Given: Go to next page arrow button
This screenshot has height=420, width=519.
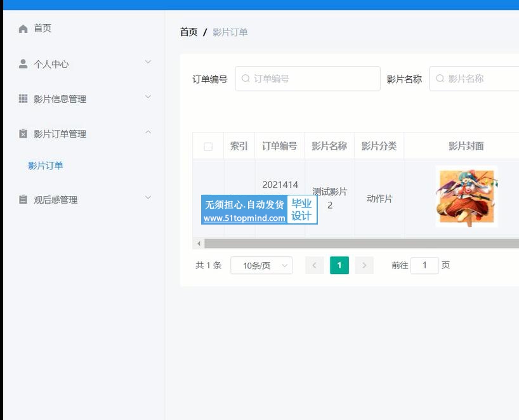Looking at the screenshot, I should tap(364, 265).
